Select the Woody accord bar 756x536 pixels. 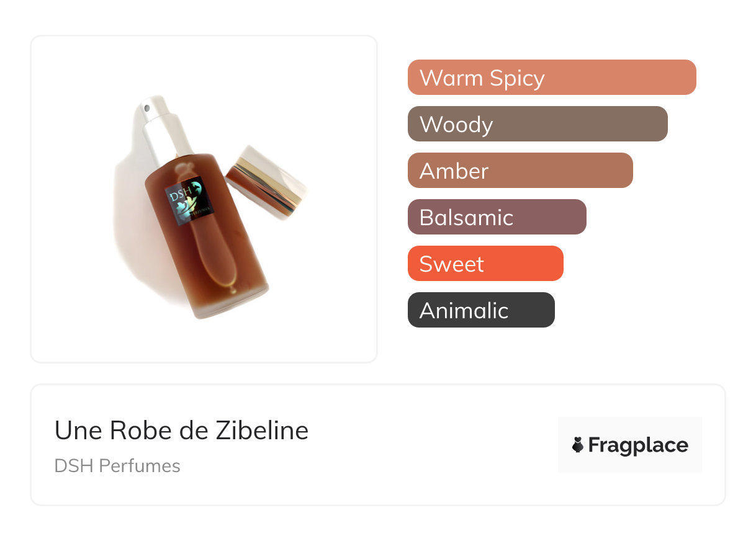pyautogui.click(x=537, y=124)
